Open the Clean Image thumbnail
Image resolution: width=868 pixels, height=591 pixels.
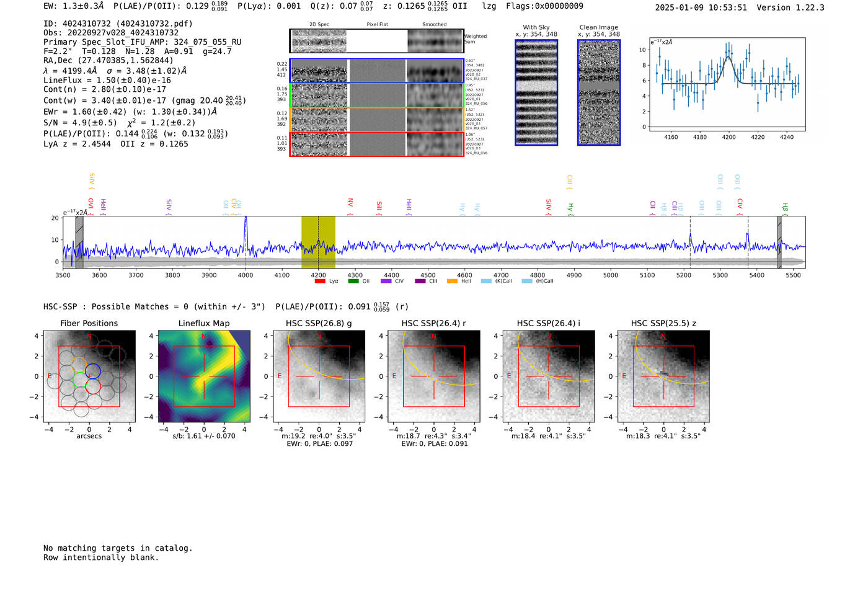click(x=599, y=92)
